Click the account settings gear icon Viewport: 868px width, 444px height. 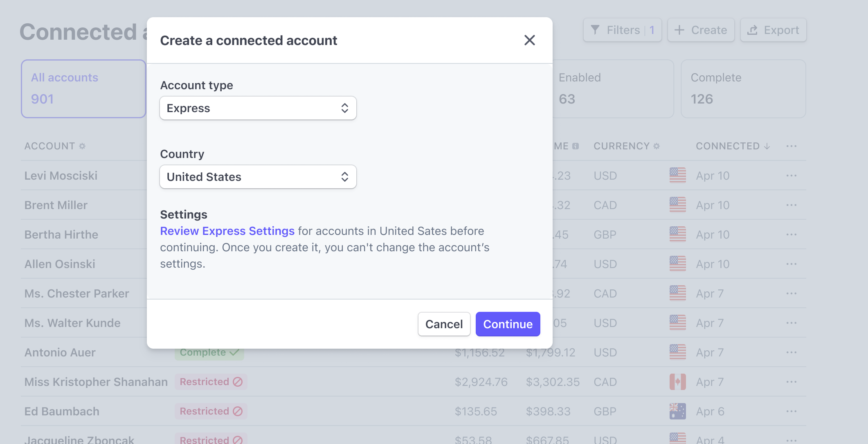[85, 146]
